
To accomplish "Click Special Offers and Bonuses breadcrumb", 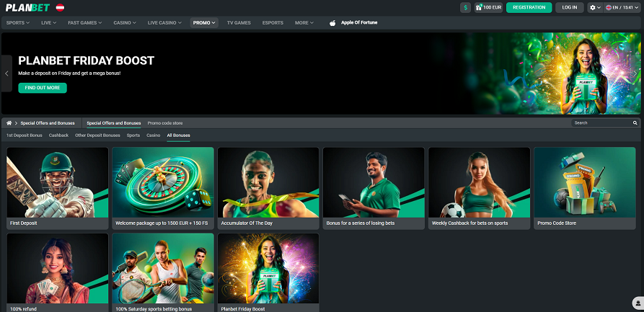I will click(48, 123).
